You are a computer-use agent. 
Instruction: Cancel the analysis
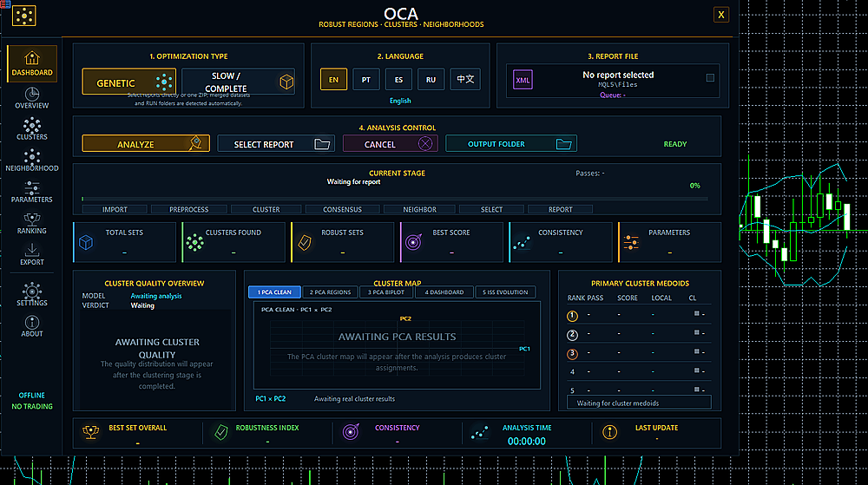click(391, 144)
